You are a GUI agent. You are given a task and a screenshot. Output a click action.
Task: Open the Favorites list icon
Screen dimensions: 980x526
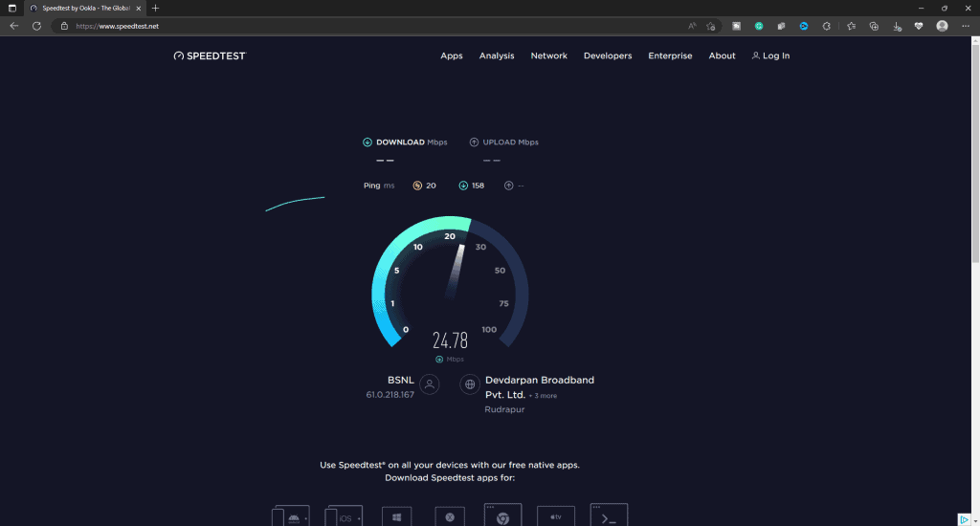851,26
